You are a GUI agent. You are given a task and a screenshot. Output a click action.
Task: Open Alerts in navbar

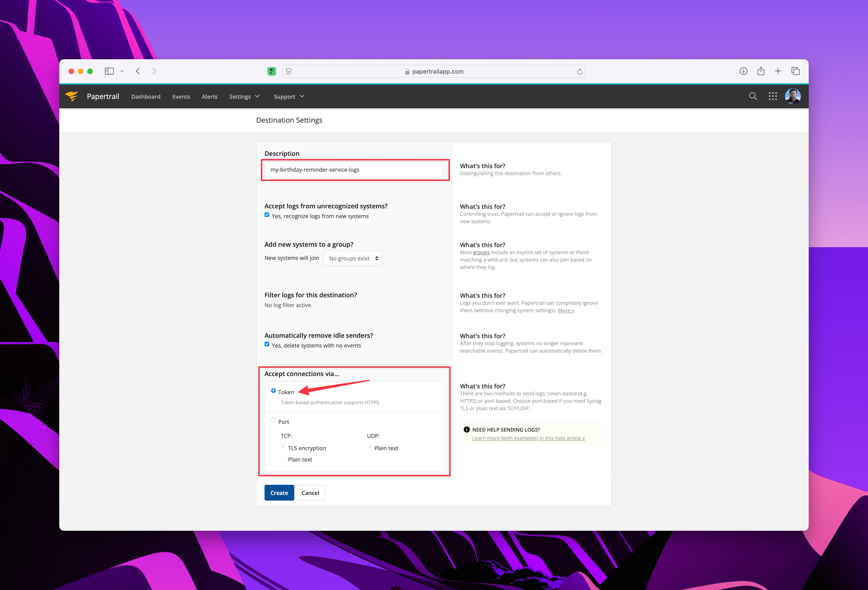(209, 97)
